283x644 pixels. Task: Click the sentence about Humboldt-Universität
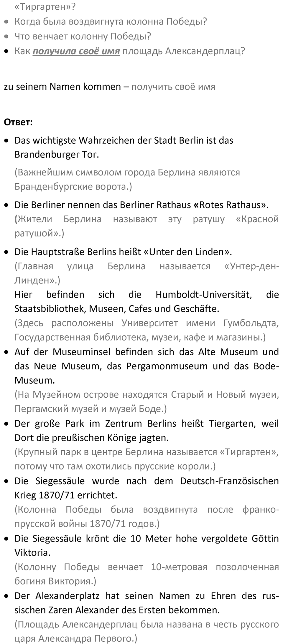click(147, 302)
